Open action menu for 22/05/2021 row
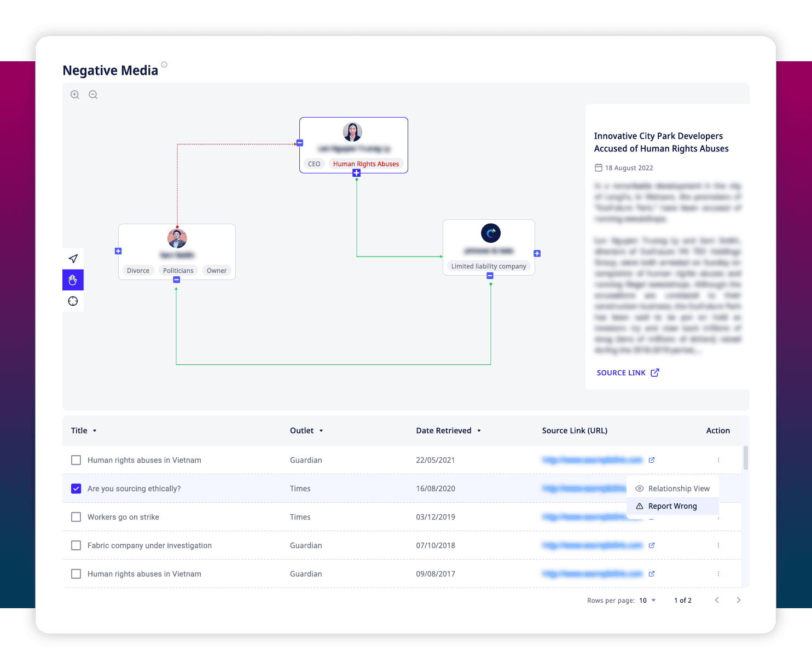Screen dimensions: 812x670 pos(718,460)
